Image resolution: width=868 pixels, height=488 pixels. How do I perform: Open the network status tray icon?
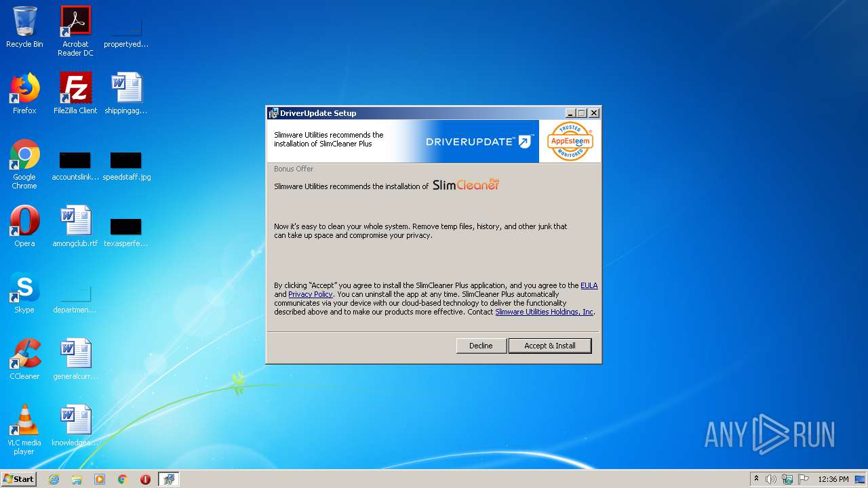[x=787, y=479]
